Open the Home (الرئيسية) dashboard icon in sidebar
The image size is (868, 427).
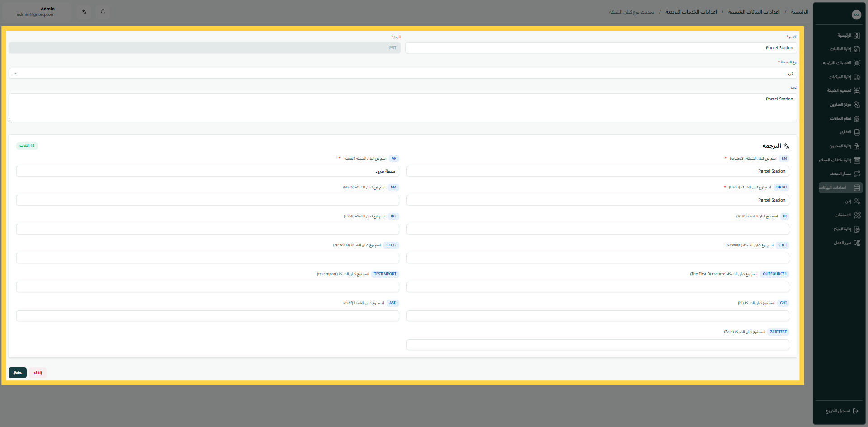coord(857,35)
